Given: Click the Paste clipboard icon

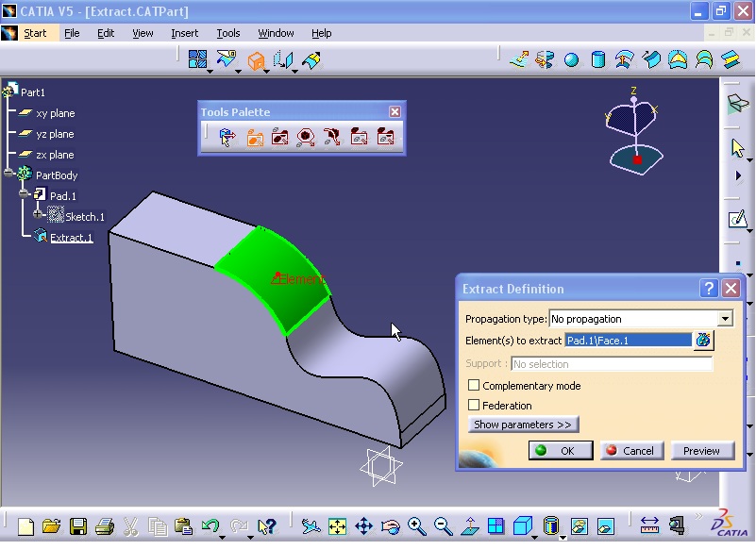Looking at the screenshot, I should pos(183,525).
